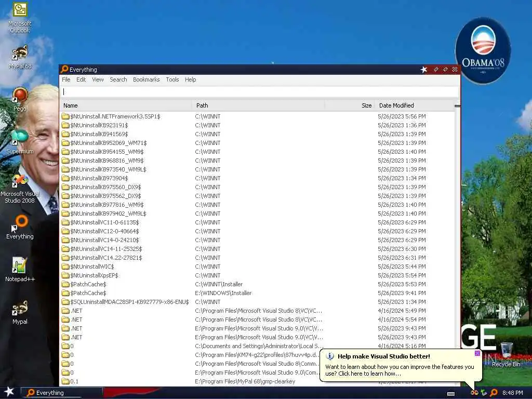The image size is (532, 399).
Task: Click the results list vertical scrollbar
Action: coord(457,244)
